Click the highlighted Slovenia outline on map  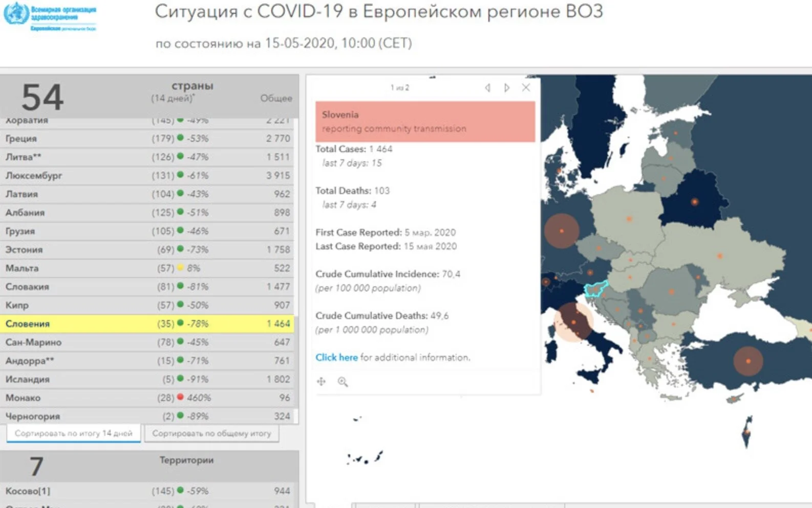(x=596, y=289)
